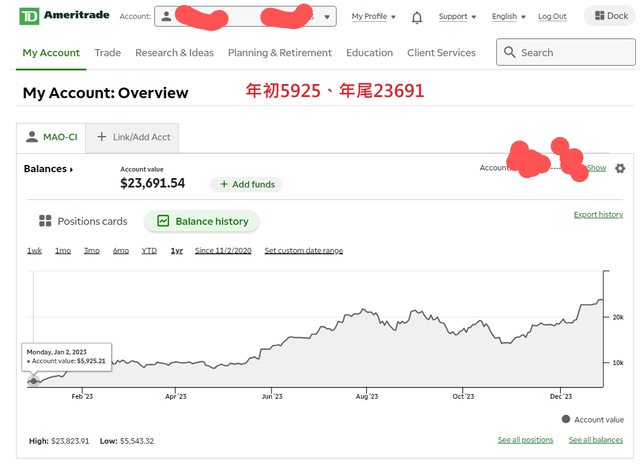Switch to Positions cards view
Viewport: 640px width, 465px height.
tap(83, 221)
